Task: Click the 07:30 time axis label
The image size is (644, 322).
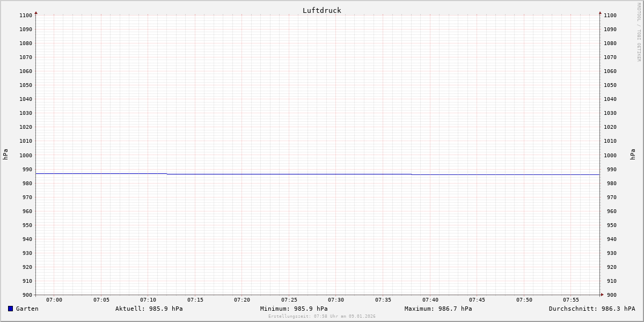Action: click(x=336, y=299)
